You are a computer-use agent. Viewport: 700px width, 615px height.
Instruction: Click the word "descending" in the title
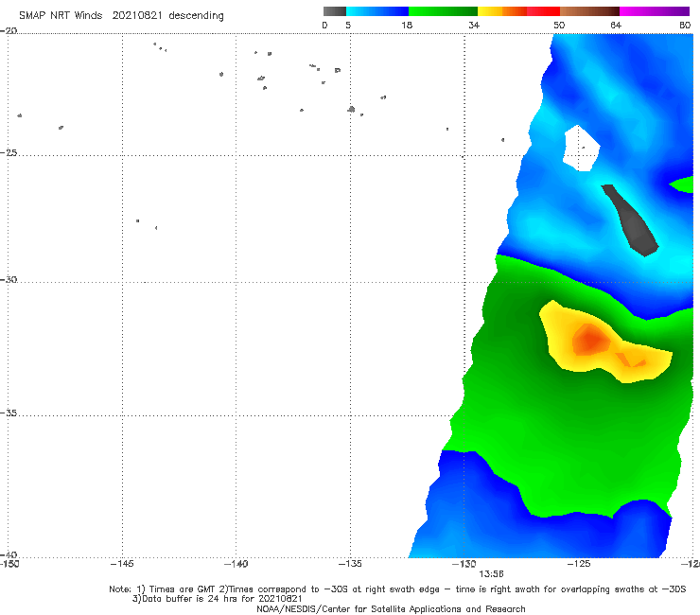point(196,16)
